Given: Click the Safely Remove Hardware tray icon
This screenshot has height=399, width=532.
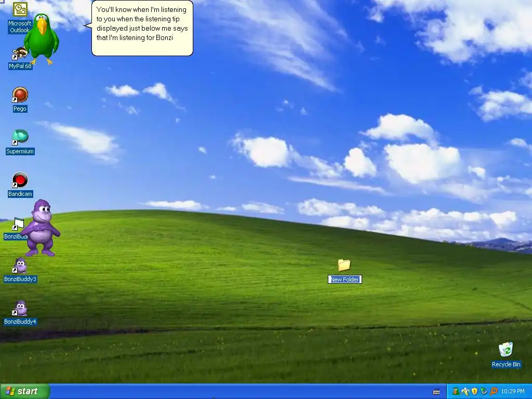Looking at the screenshot, I should pos(484,392).
